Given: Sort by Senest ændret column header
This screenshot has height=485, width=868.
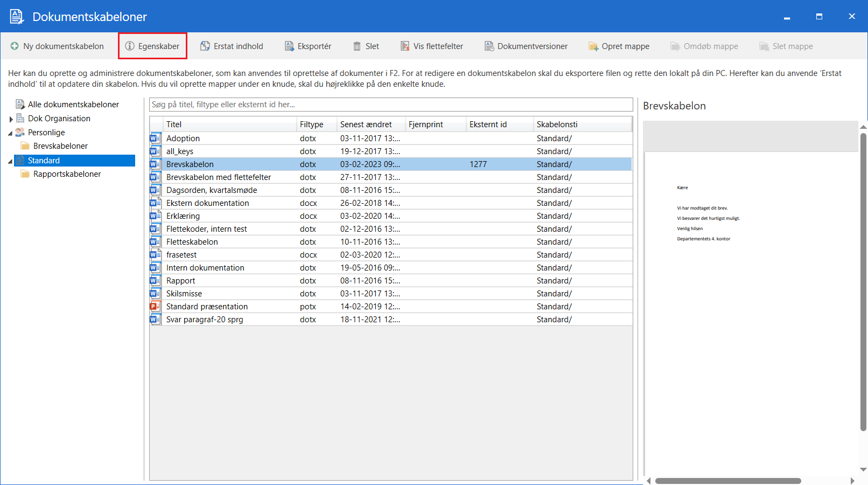Looking at the screenshot, I should click(x=366, y=124).
